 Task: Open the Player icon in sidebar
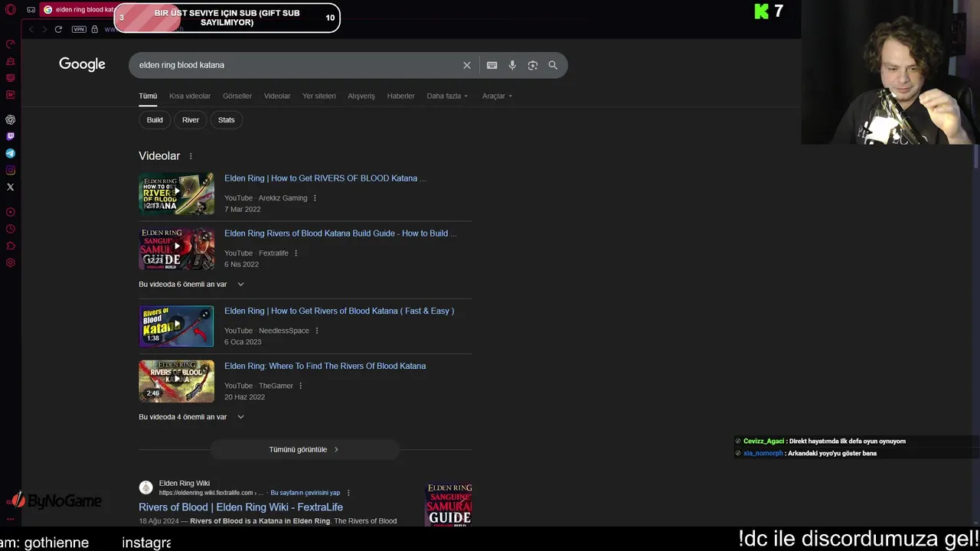tap(11, 212)
